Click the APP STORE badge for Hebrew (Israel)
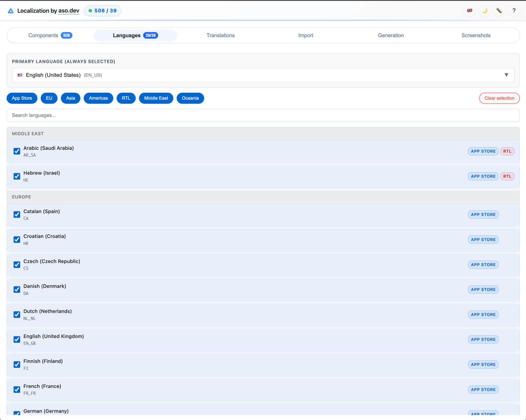 click(483, 176)
